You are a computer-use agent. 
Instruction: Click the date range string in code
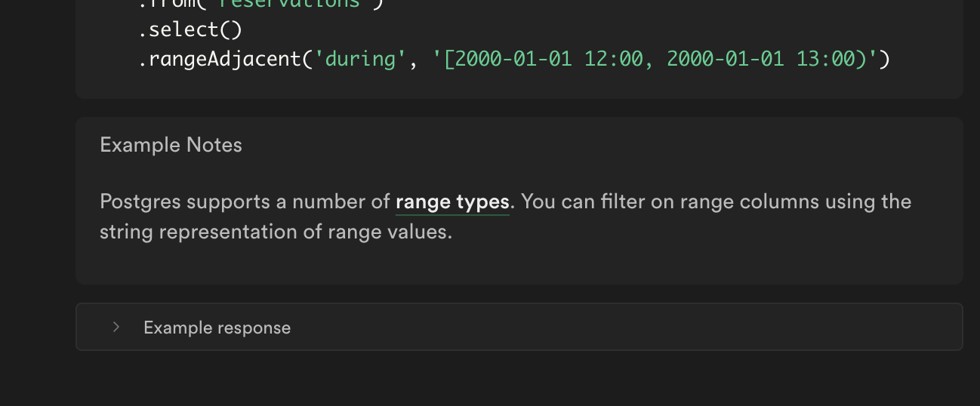655,59
